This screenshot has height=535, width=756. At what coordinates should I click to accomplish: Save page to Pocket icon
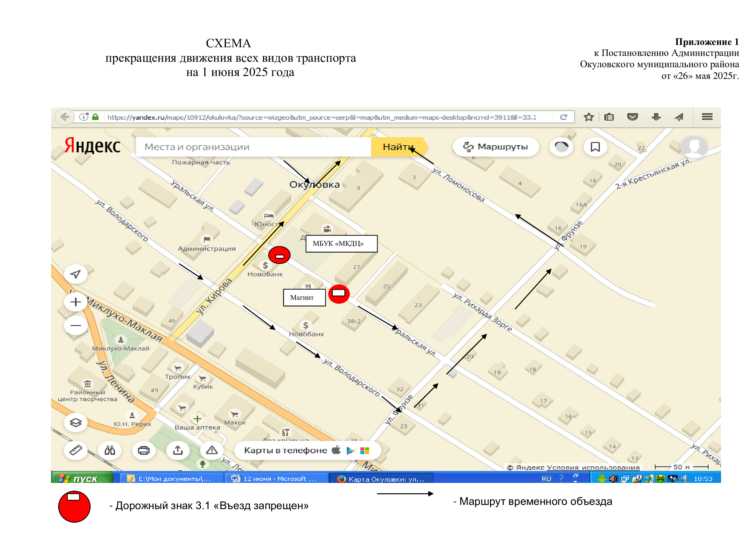(x=633, y=117)
